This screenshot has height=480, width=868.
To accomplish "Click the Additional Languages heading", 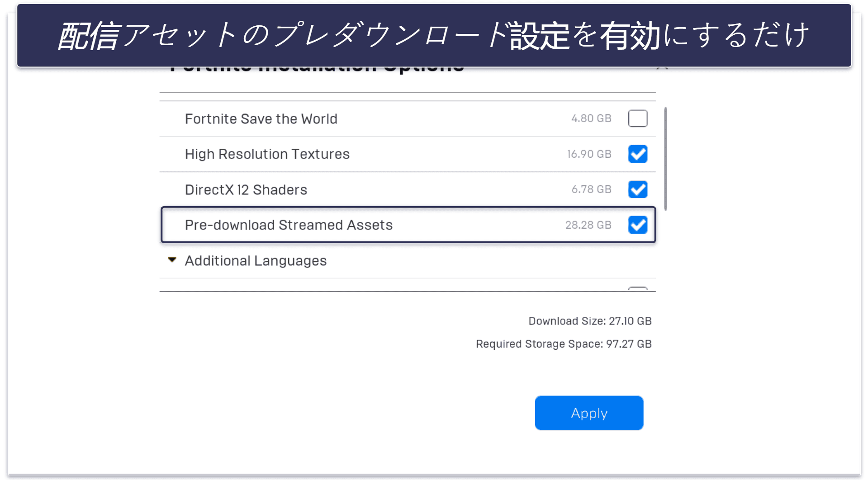I will tap(256, 261).
